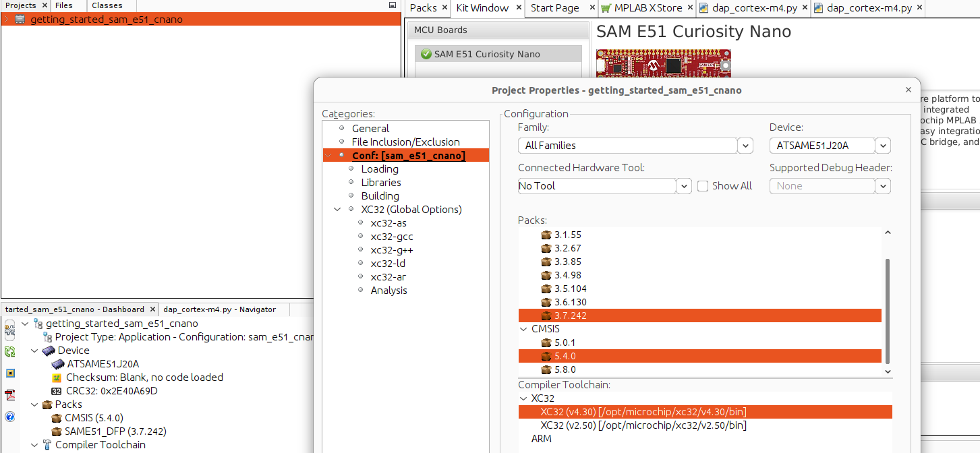Image resolution: width=980 pixels, height=453 pixels.
Task: Switch to the Packs tab
Action: coord(424,8)
